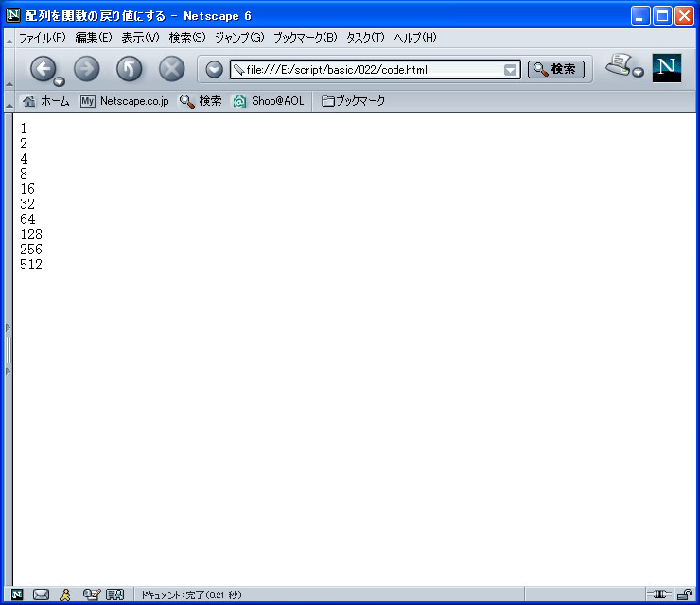This screenshot has width=700, height=605.
Task: Open the タスク(T) menu
Action: coord(365,38)
